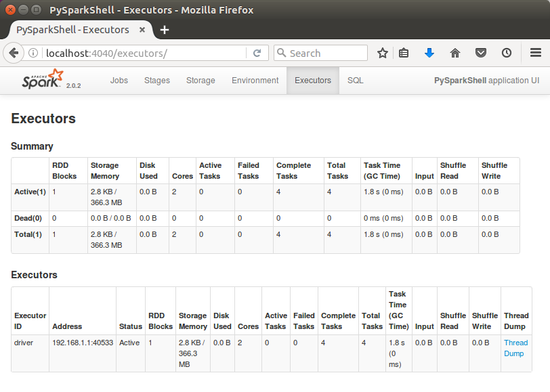Close the Firefox window
The height and width of the screenshot is (392, 550).
[x=11, y=10]
